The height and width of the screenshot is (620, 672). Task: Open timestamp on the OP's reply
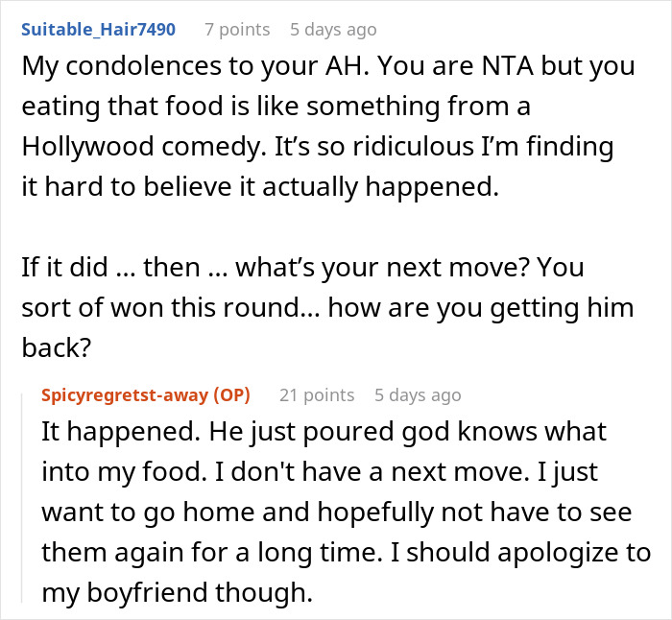click(x=418, y=394)
